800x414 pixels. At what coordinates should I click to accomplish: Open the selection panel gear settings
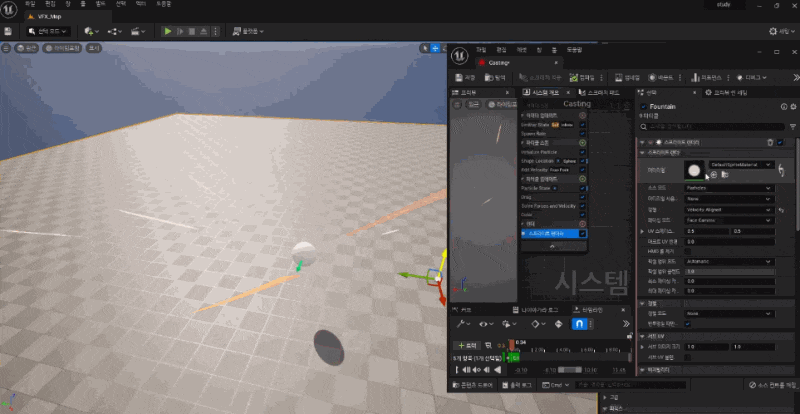pyautogui.click(x=793, y=107)
